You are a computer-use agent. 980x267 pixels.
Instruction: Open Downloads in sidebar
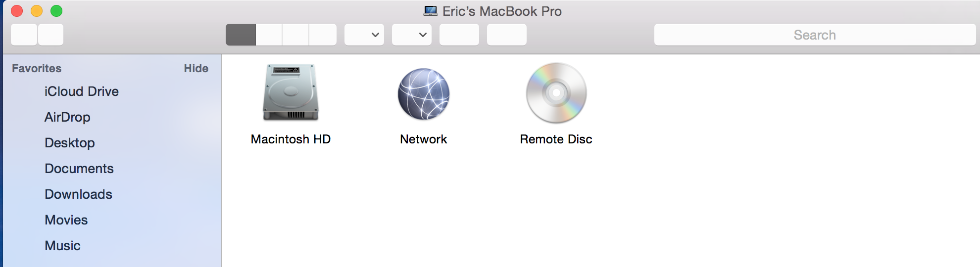coord(79,194)
